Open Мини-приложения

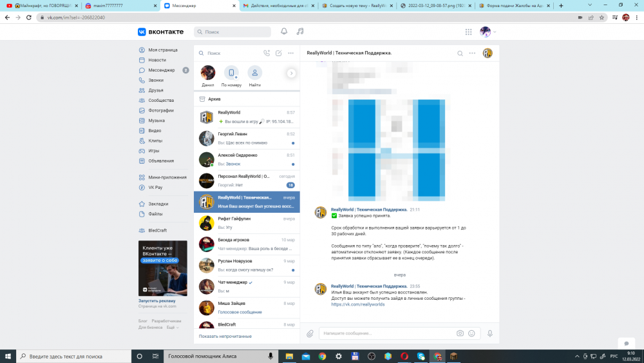[163, 177]
